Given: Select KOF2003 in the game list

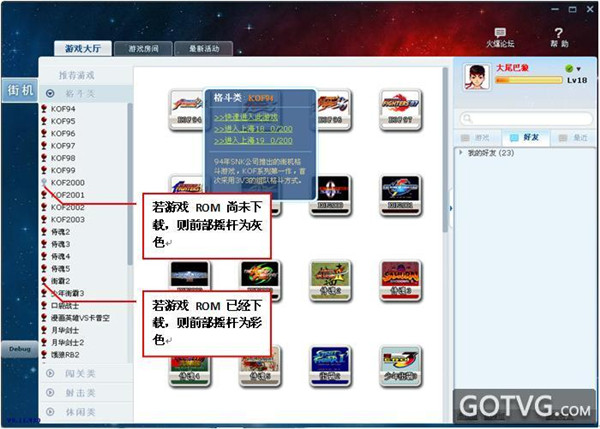Looking at the screenshot, I should click(x=68, y=219).
